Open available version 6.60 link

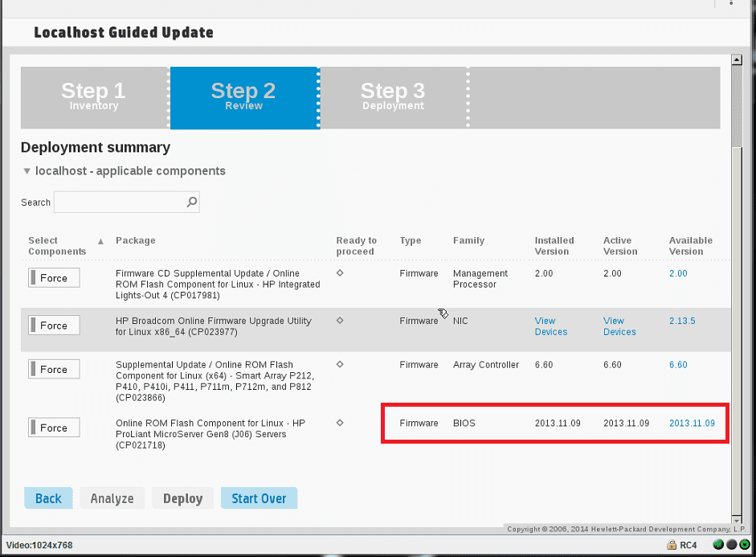click(678, 365)
